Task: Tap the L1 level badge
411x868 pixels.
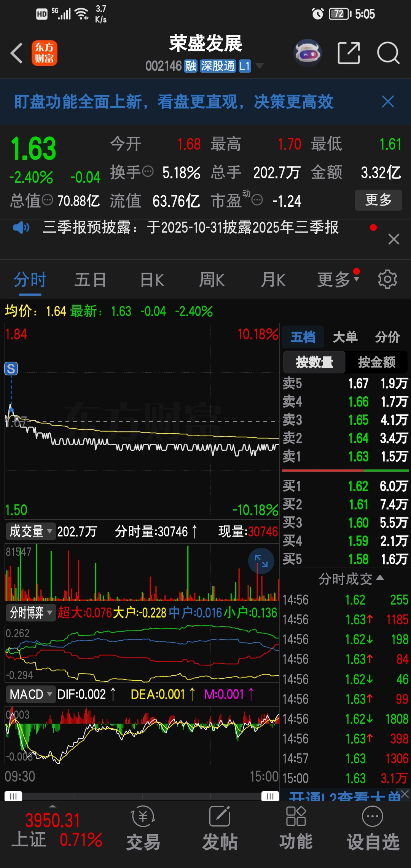Action: pos(245,66)
